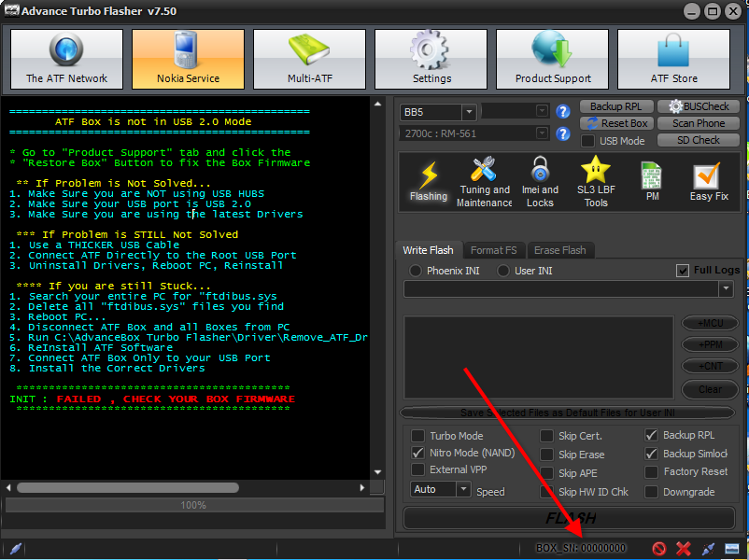Open Product Support globe tab
The width and height of the screenshot is (749, 560).
552,59
